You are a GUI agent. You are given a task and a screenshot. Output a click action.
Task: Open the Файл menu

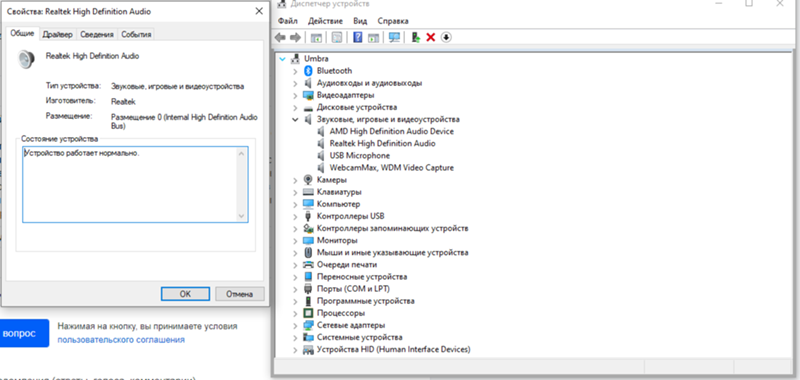click(x=288, y=21)
